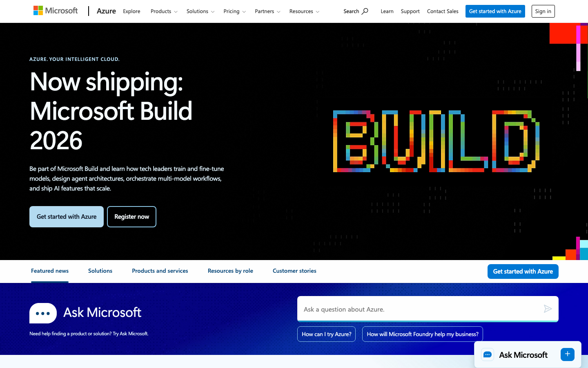The image size is (588, 368).
Task: Choose the Microsoft Foundry business suggestion
Action: pyautogui.click(x=423, y=334)
